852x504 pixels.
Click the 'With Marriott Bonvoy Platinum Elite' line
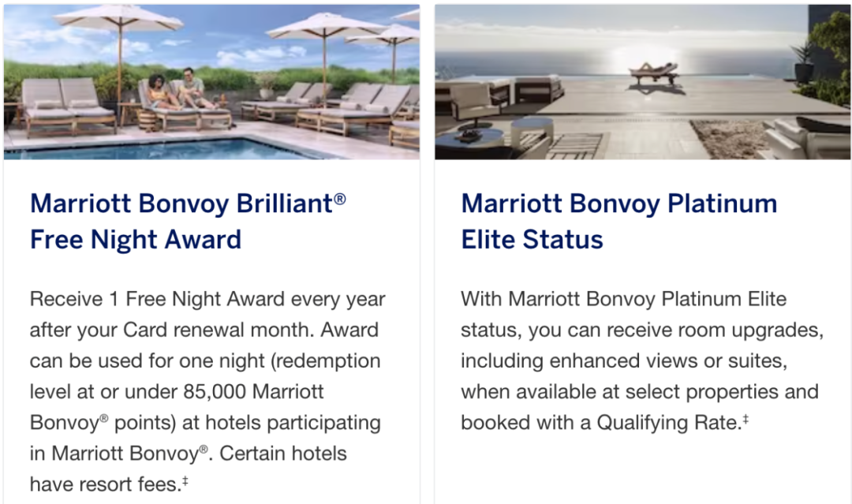tap(624, 299)
